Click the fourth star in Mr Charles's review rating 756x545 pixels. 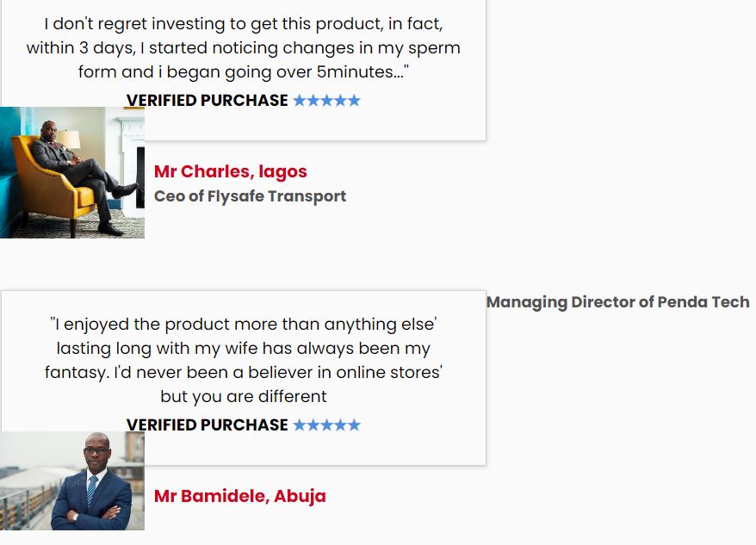click(x=340, y=101)
